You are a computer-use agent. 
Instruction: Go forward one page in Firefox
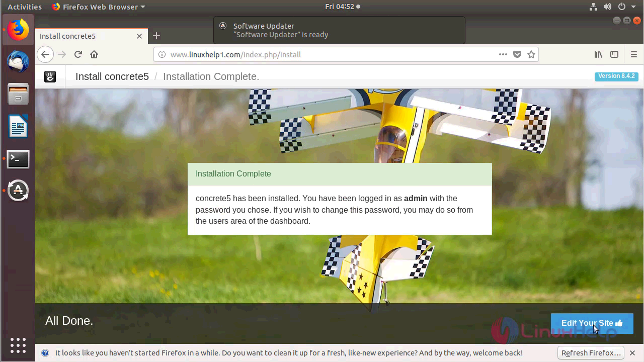pyautogui.click(x=62, y=54)
